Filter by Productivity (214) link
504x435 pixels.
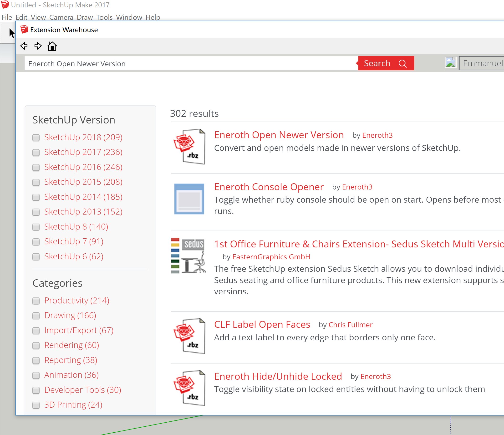pos(77,301)
